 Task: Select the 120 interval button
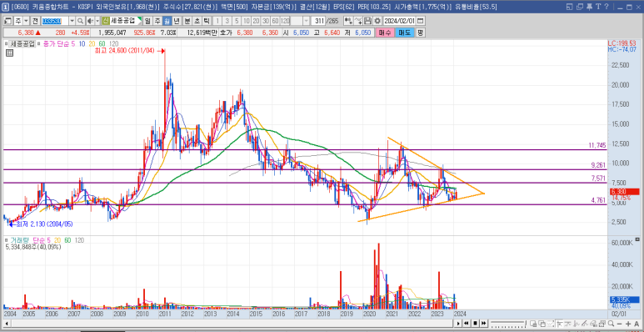285,21
